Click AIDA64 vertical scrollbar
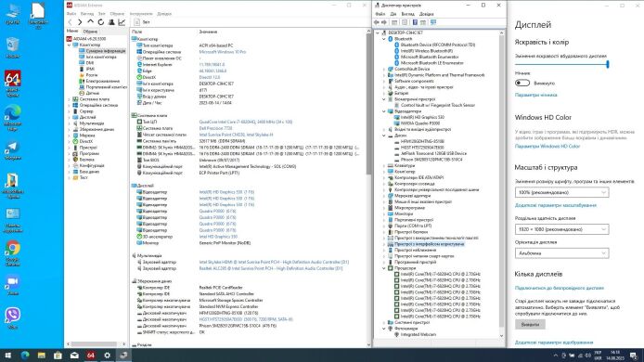Screen dimensions: 644x362 point(368,103)
